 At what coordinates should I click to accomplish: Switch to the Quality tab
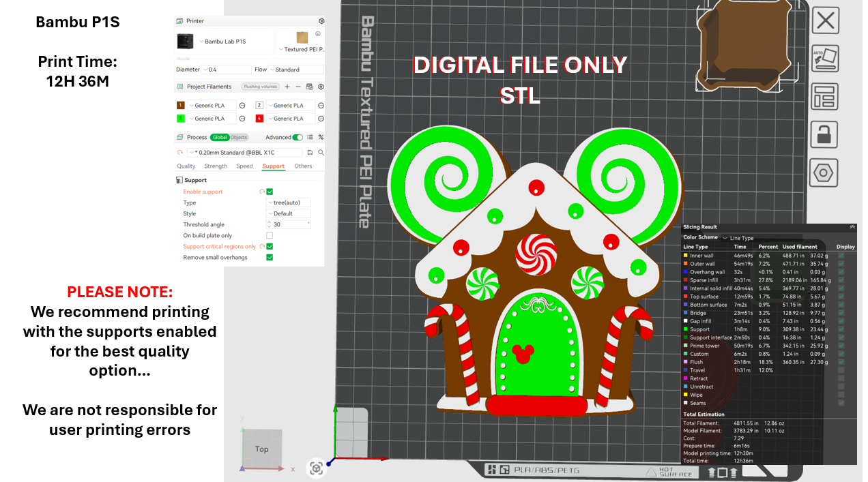[186, 166]
